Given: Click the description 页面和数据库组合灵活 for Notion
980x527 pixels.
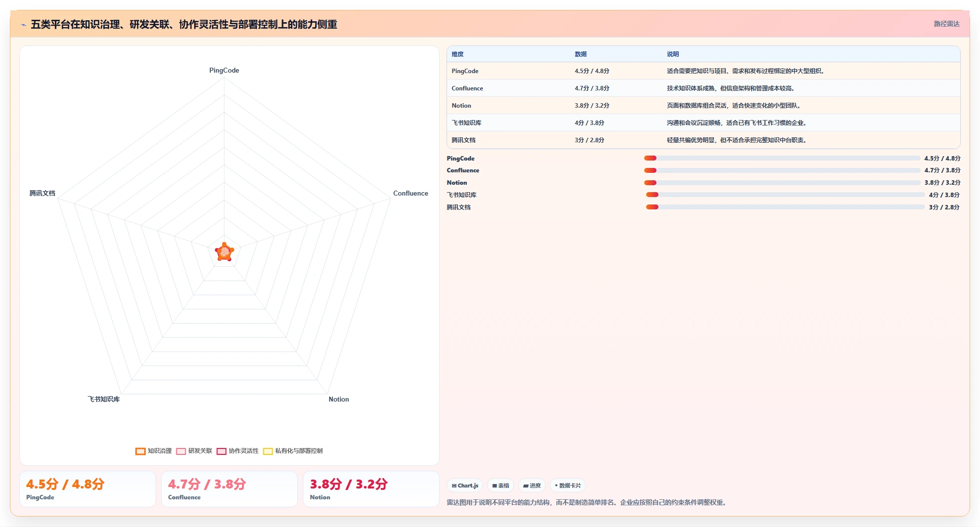Looking at the screenshot, I should (735, 106).
